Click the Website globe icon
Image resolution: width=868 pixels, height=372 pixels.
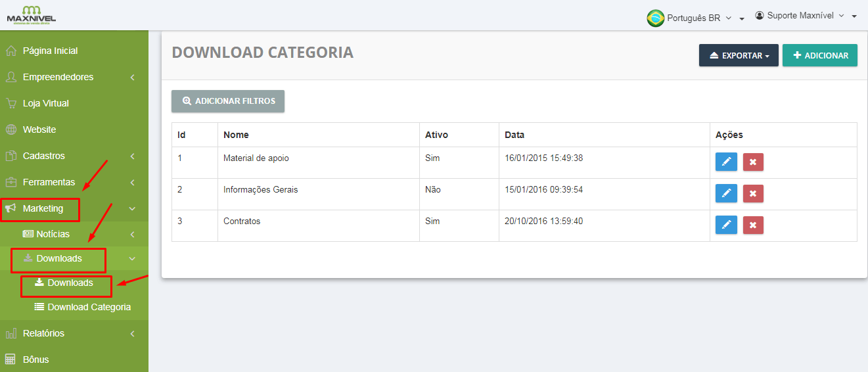coord(11,129)
